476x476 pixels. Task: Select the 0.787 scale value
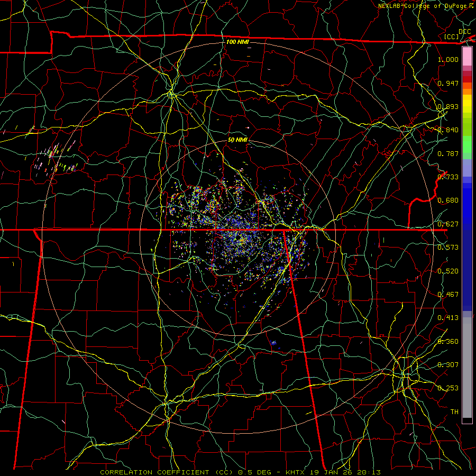(448, 153)
